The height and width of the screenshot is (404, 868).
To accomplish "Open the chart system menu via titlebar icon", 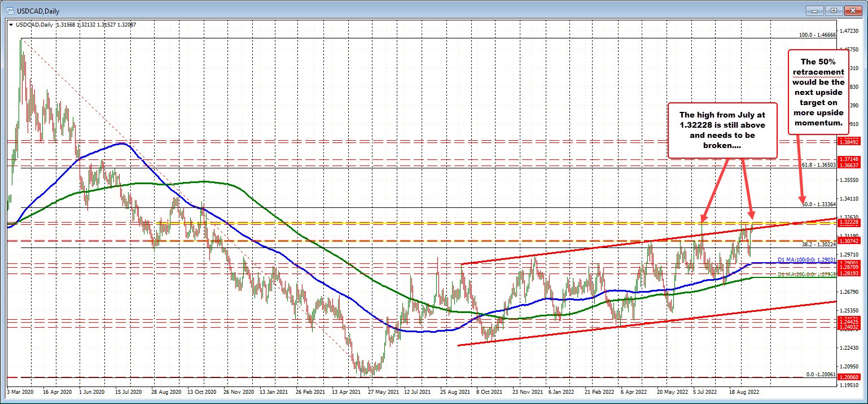I will pos(10,10).
